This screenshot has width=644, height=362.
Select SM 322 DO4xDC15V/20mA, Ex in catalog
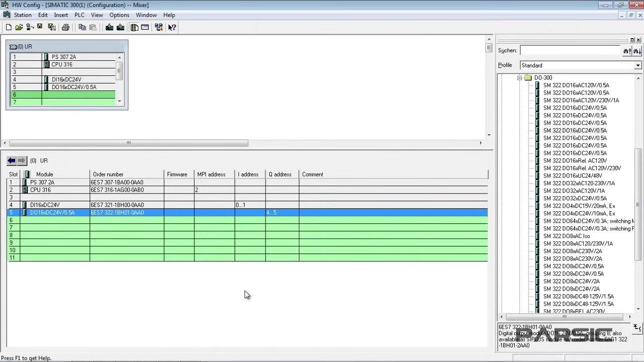tap(579, 206)
